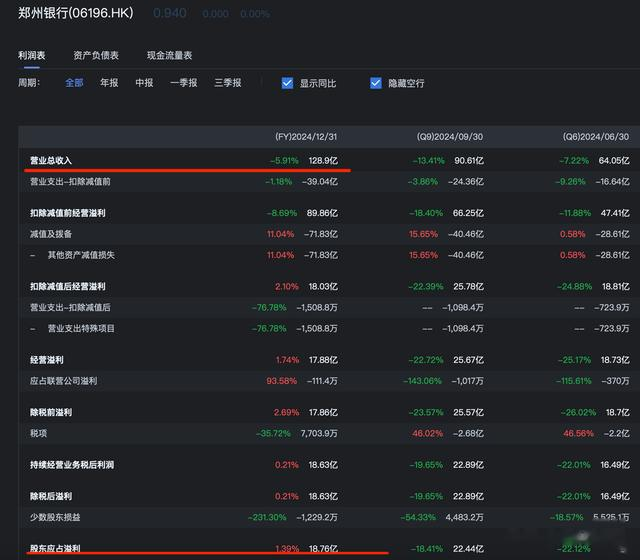
Task: Pick the 三季报 period filter
Action: pos(227,83)
